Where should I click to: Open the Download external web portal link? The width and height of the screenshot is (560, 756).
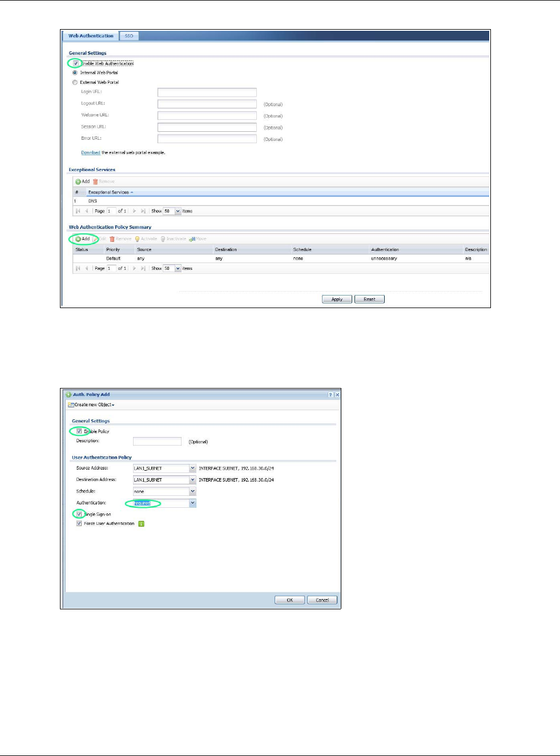[x=90, y=153]
